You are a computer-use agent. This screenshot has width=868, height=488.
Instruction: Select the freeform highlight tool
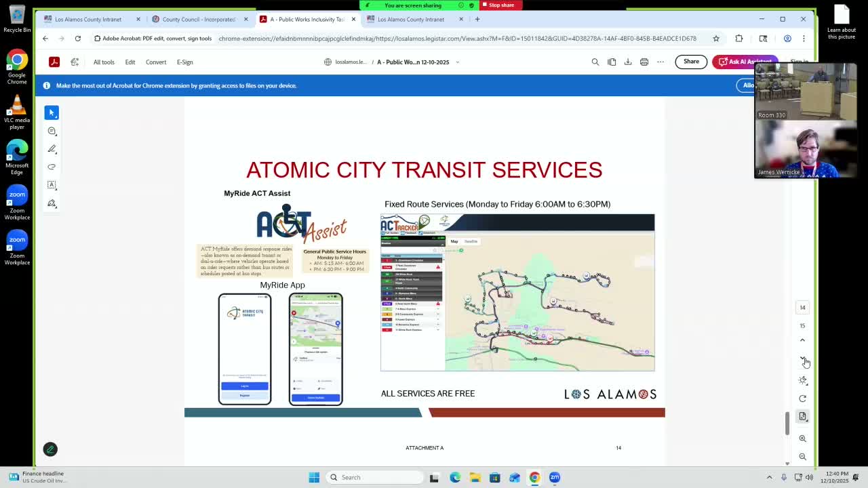[52, 167]
